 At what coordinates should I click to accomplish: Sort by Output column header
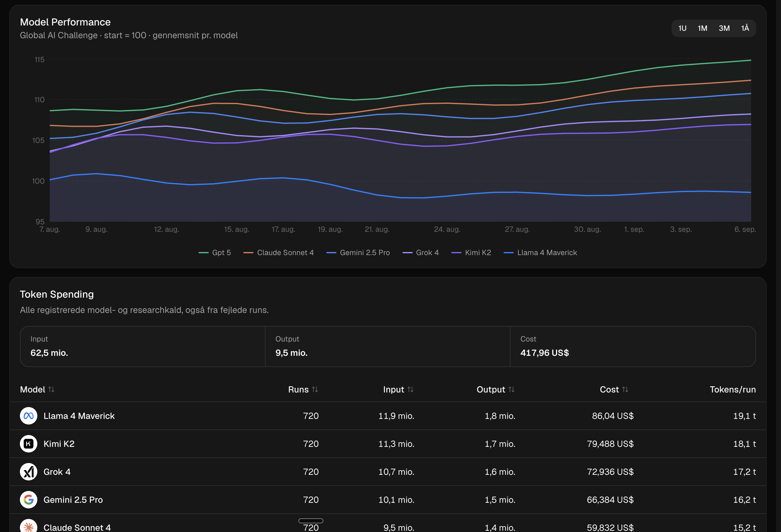[495, 389]
